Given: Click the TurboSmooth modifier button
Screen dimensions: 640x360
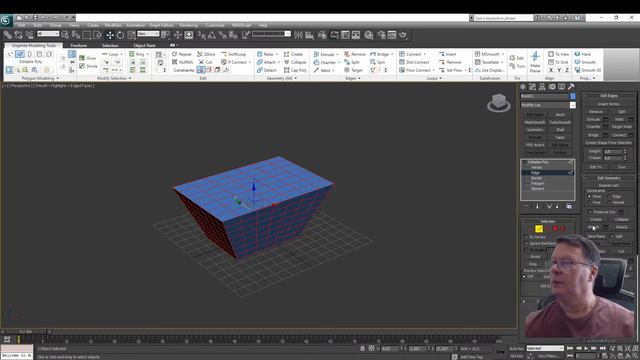Looking at the screenshot, I should (x=560, y=122).
